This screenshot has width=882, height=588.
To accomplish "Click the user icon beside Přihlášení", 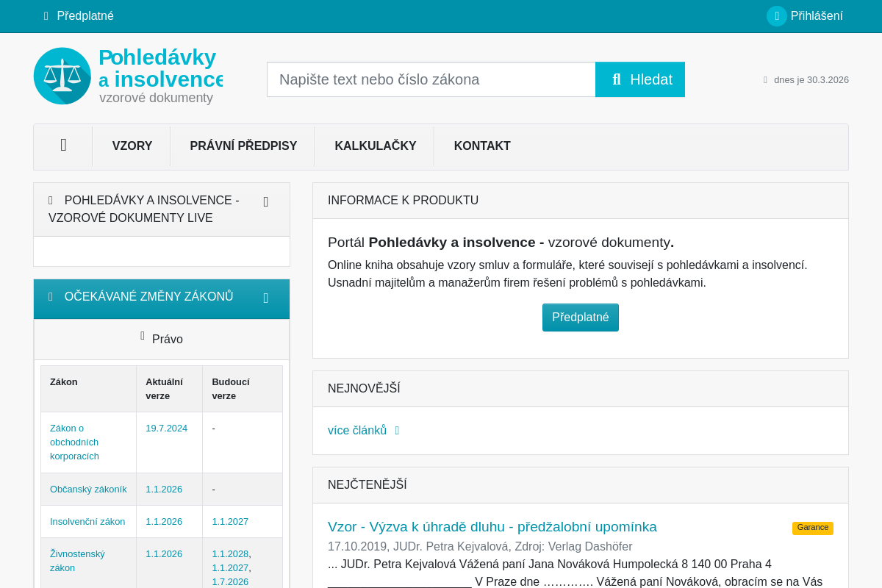I will pyautogui.click(x=776, y=15).
